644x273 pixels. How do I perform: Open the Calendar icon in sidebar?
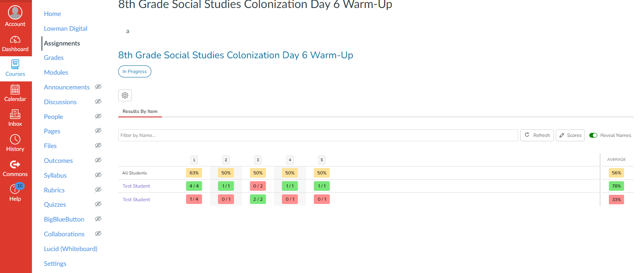(x=15, y=89)
